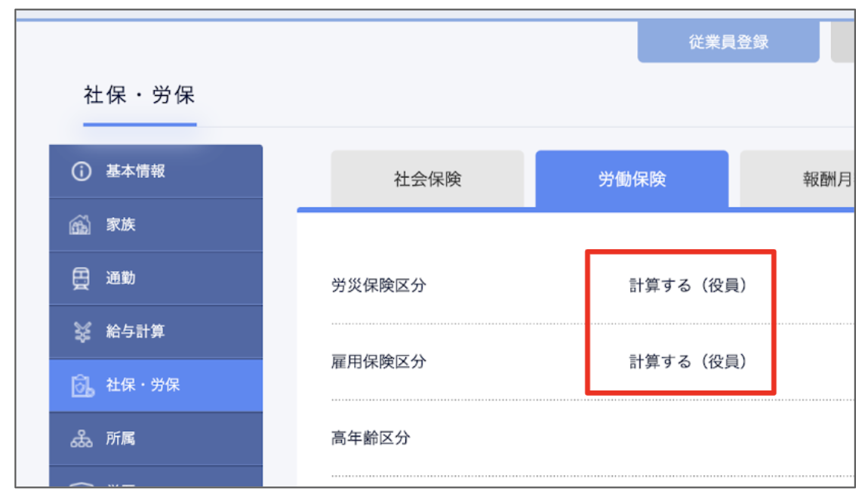Click the gray button right of 従業員登録

[x=842, y=42]
